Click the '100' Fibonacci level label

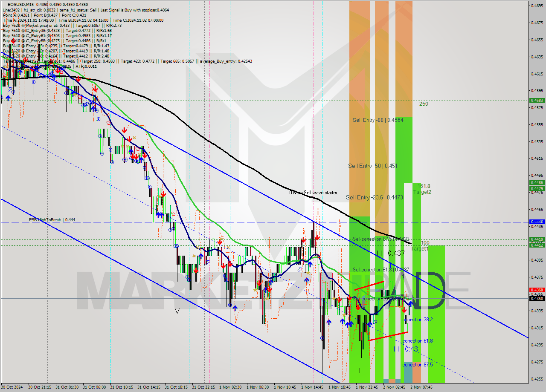point(425,243)
